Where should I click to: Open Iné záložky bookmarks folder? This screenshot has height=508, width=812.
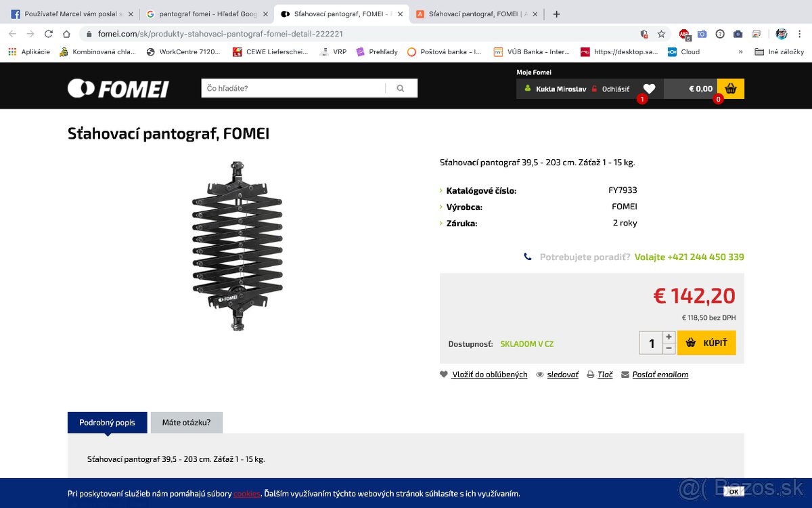[x=779, y=51]
